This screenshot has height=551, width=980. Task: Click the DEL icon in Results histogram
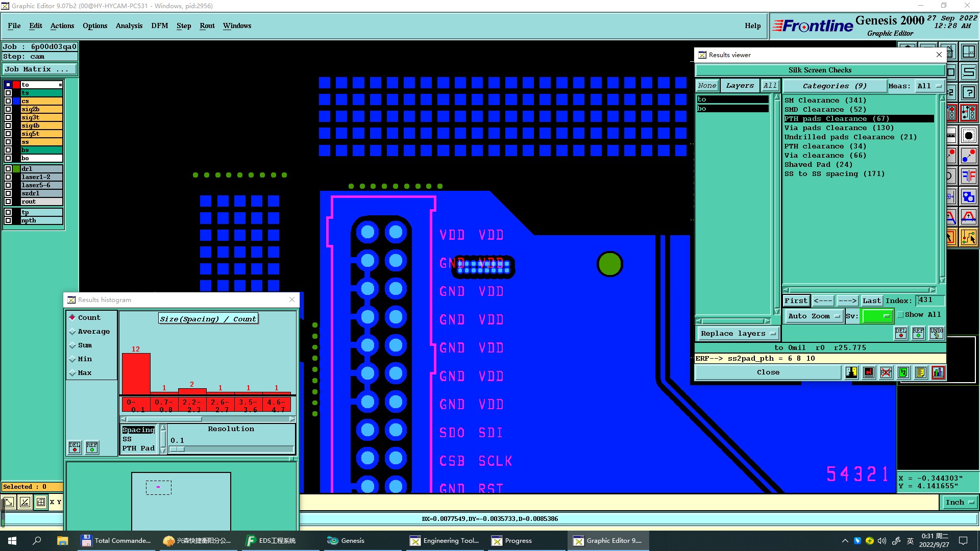pyautogui.click(x=75, y=447)
